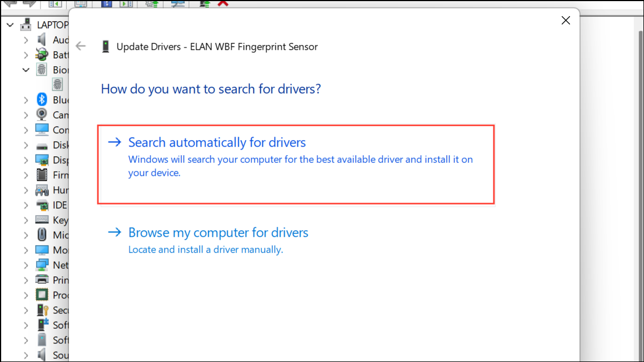Click the Bluetooth category icon
Image resolution: width=644 pixels, height=362 pixels.
click(42, 99)
